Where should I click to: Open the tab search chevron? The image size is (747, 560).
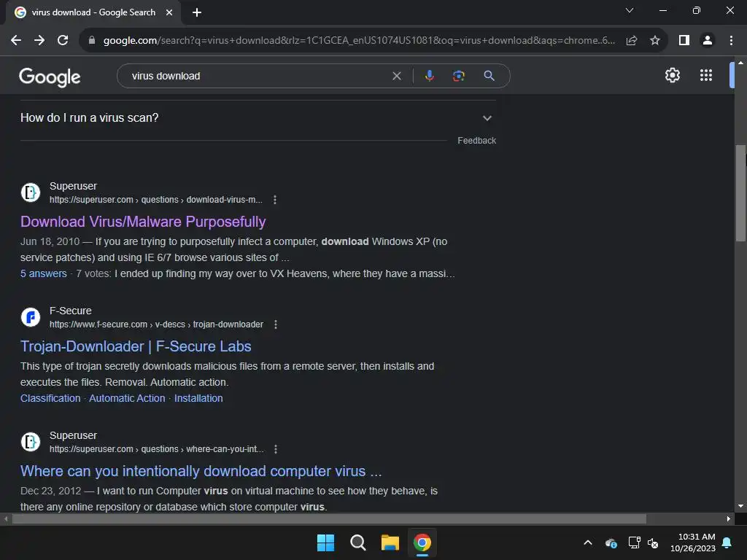coord(630,10)
